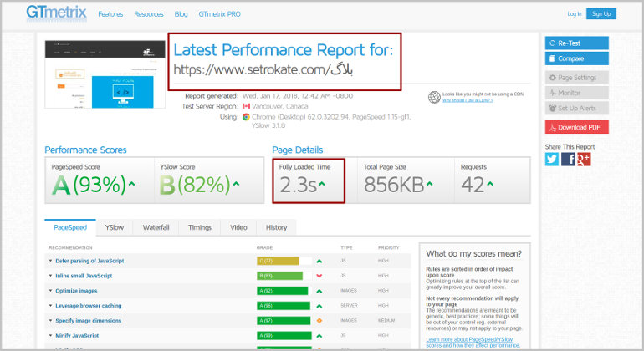Expand Minify JavaScript recommendation
Image resolution: width=644 pixels, height=351 pixels.
(77, 336)
